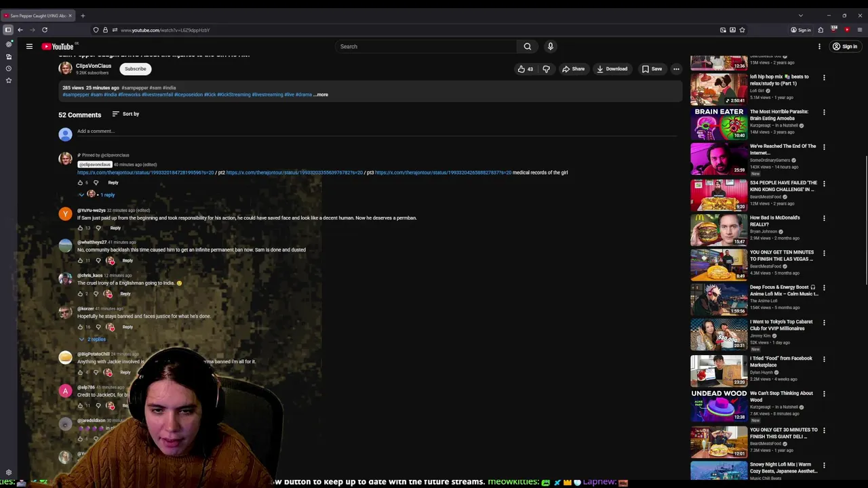The height and width of the screenshot is (488, 868).
Task: Open the lofi hip hop mix thumbnail
Action: tap(719, 88)
